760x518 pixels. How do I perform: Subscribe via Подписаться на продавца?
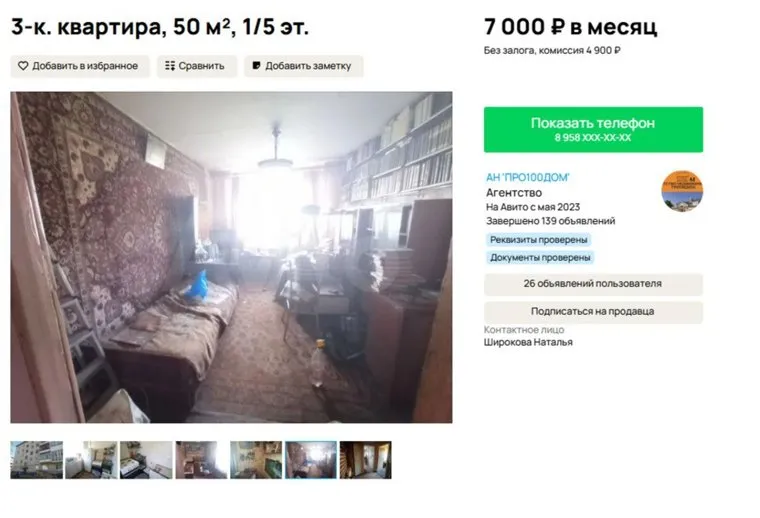[593, 312]
